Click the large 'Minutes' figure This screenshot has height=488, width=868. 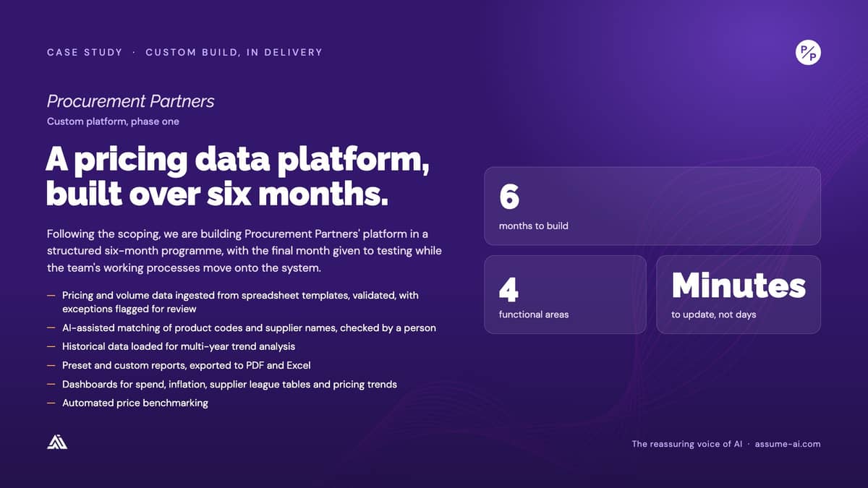tap(739, 285)
